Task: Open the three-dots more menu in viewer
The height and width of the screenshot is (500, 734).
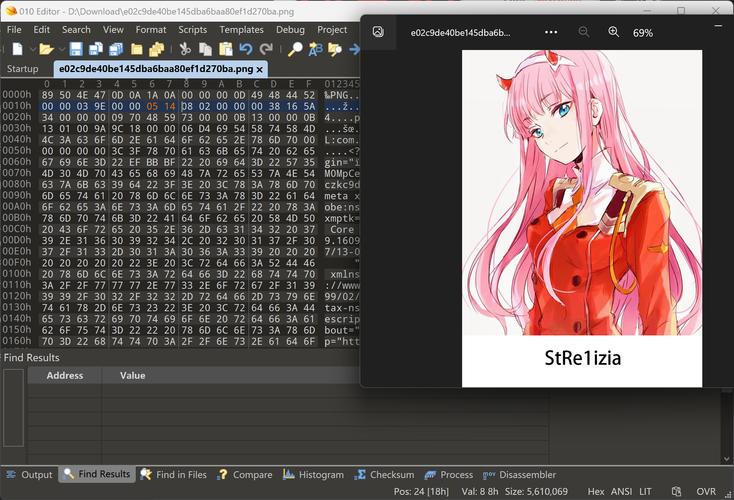Action: pos(551,32)
